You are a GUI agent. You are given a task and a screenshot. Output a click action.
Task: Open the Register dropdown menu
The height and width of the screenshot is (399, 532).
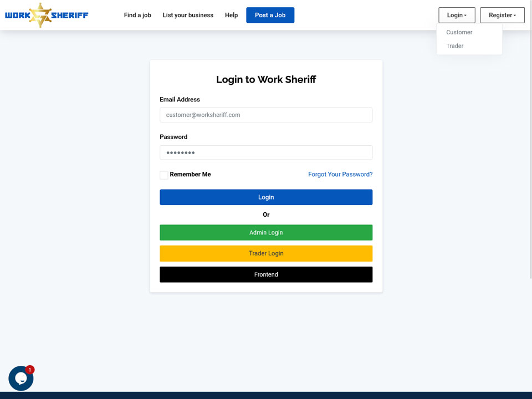point(502,16)
